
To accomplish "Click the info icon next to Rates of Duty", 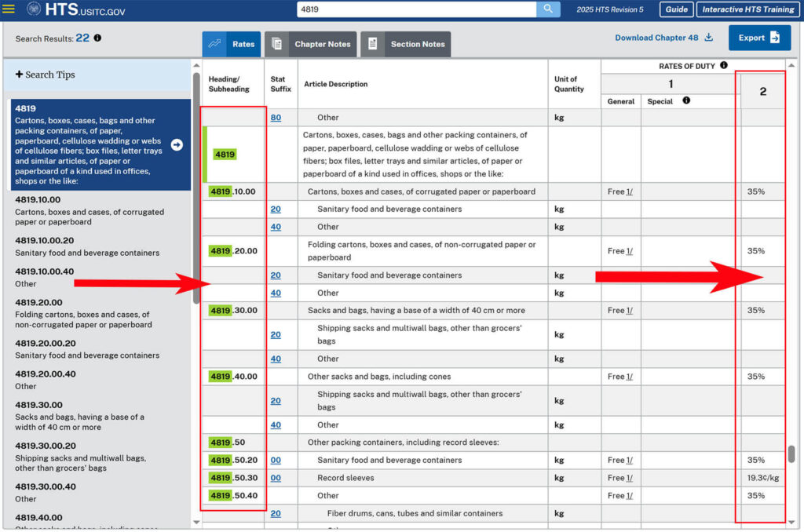I will pyautogui.click(x=723, y=66).
